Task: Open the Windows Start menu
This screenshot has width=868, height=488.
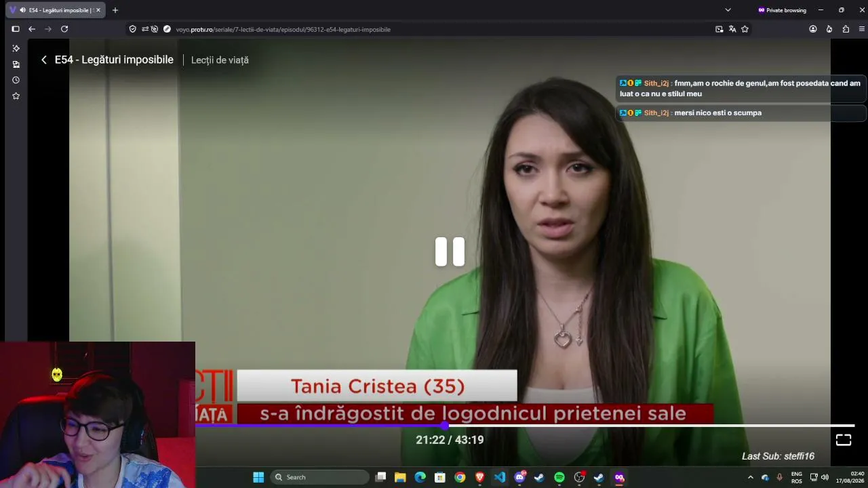Action: pos(258,477)
